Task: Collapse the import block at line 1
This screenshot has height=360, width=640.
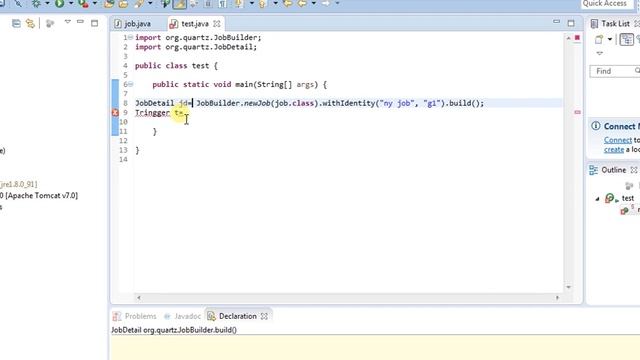Action: (130, 38)
